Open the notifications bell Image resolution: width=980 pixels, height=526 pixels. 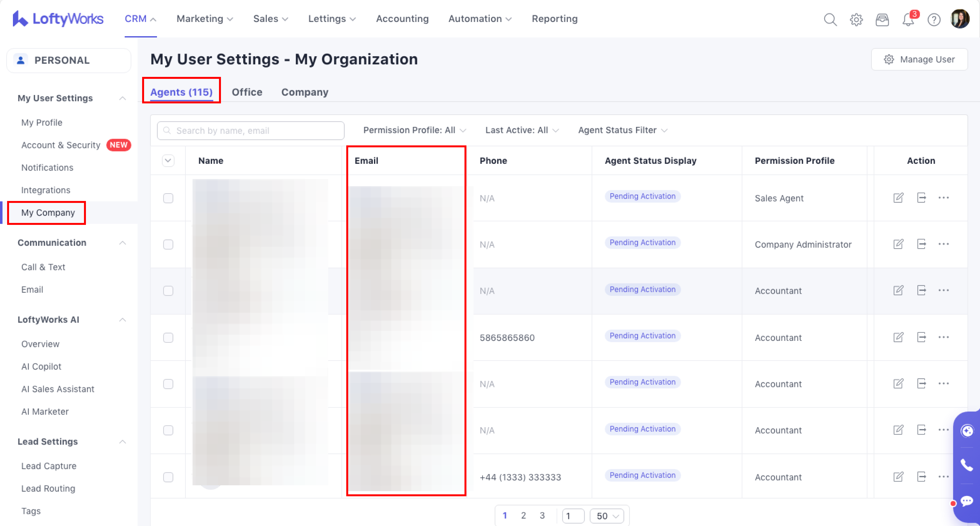click(x=908, y=19)
